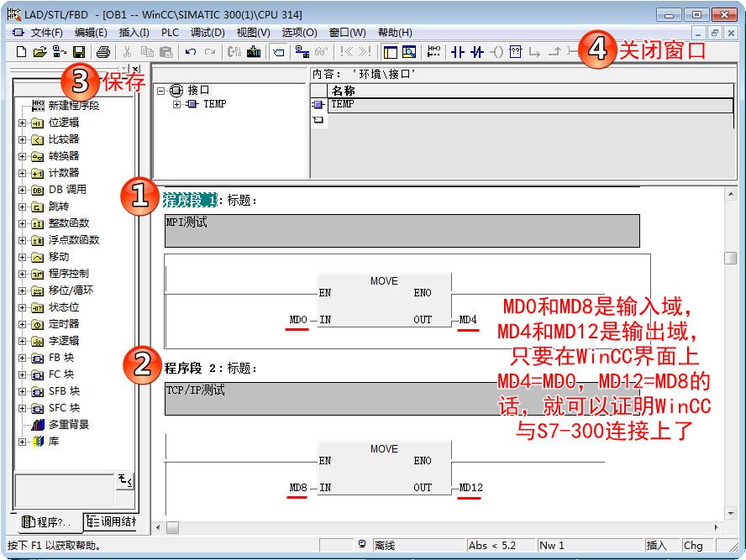Click the TCP/IP测试 comment field
Viewport: 746px width, 560px height.
[402, 399]
